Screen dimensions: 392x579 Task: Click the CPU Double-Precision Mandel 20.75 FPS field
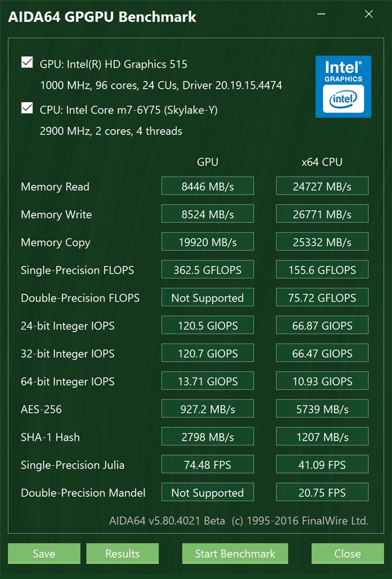(323, 492)
